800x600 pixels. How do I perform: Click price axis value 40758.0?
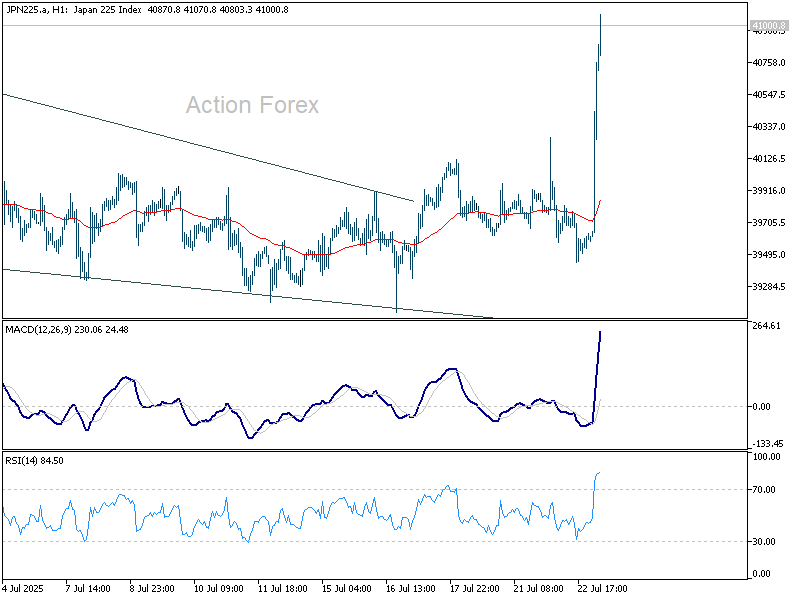pyautogui.click(x=769, y=63)
